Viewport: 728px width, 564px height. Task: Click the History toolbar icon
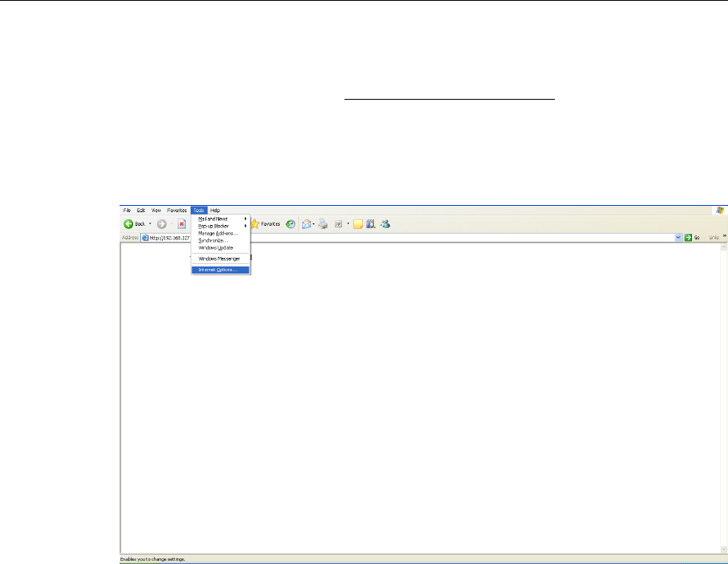coord(291,224)
